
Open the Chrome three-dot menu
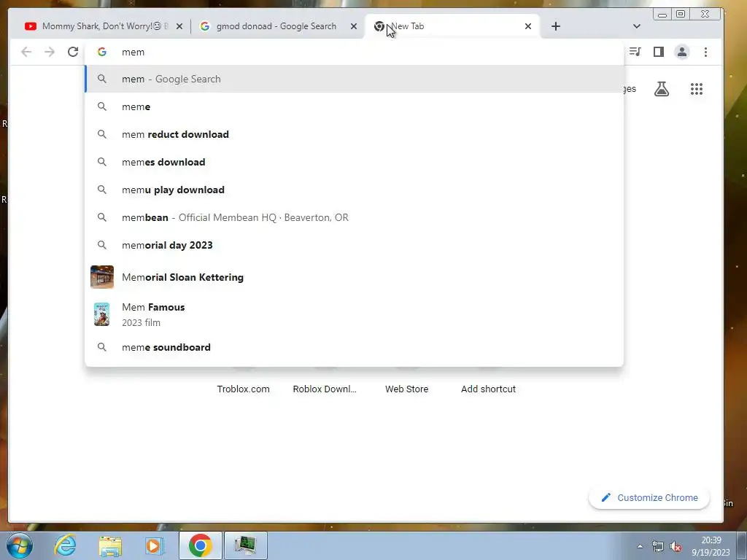[705, 52]
